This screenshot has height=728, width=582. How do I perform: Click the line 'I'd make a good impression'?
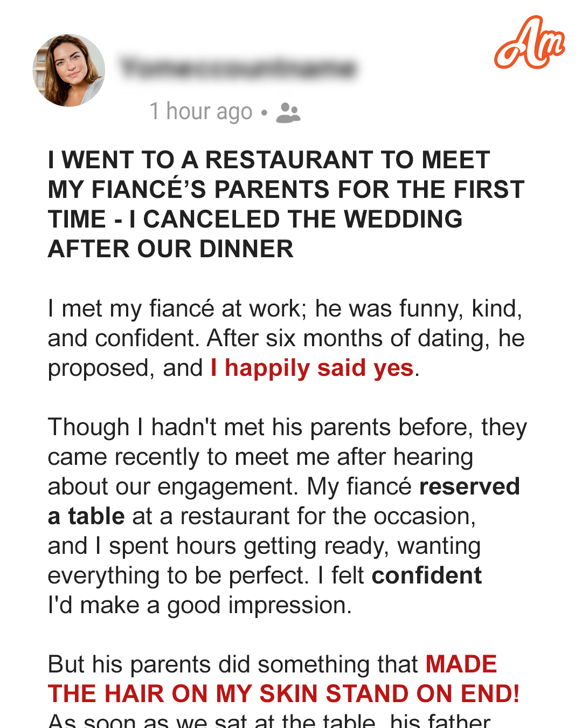[x=199, y=606]
